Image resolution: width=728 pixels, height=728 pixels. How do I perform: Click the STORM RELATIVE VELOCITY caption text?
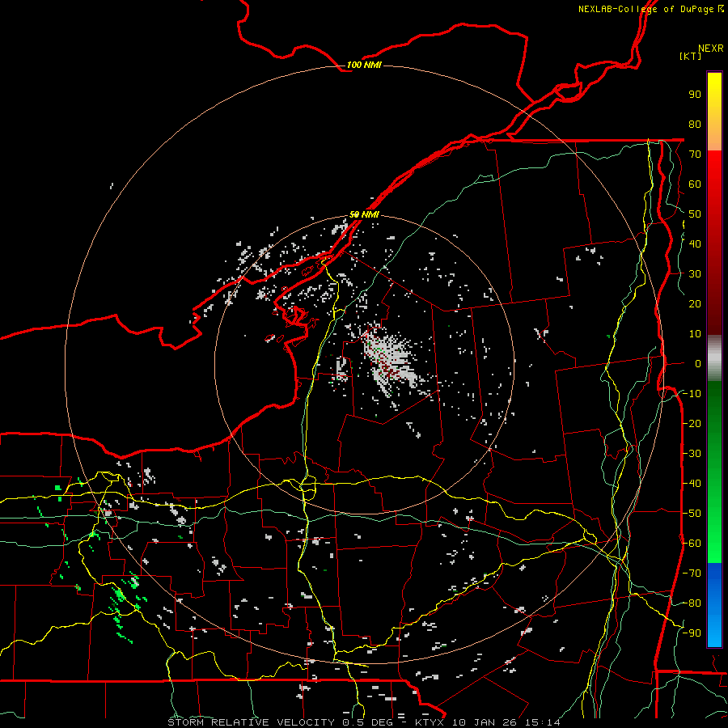253,722
